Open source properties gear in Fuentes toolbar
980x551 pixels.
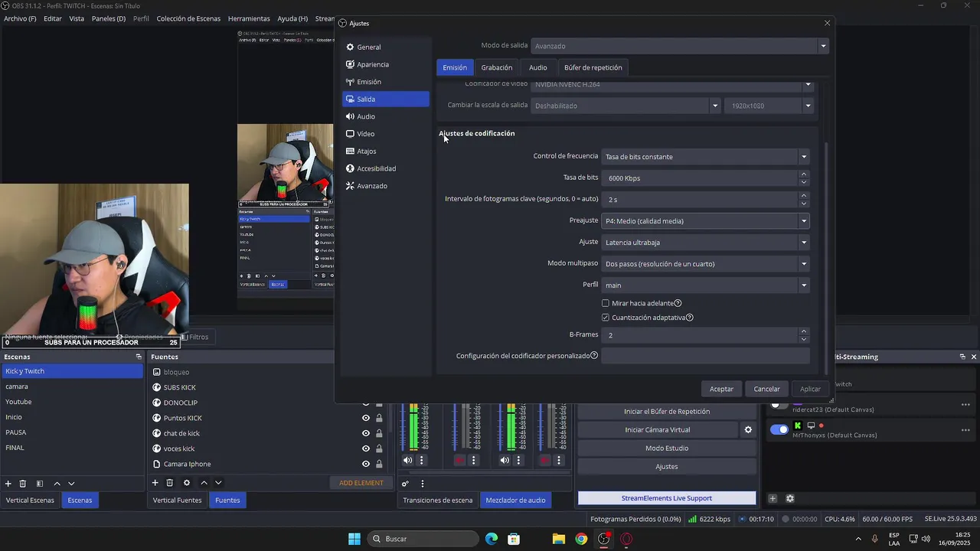(x=186, y=483)
